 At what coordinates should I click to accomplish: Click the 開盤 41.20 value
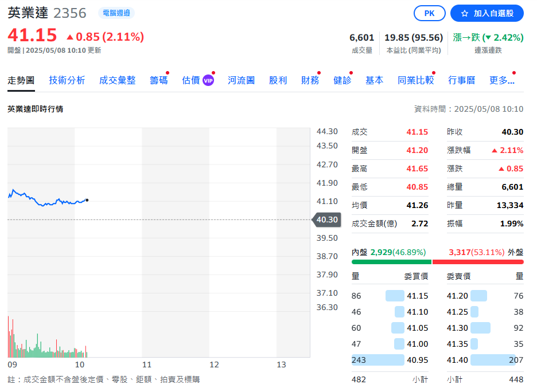pos(417,150)
